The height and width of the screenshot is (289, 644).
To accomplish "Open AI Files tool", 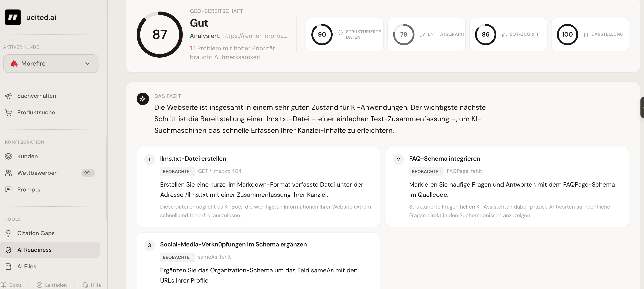I will point(50,266).
